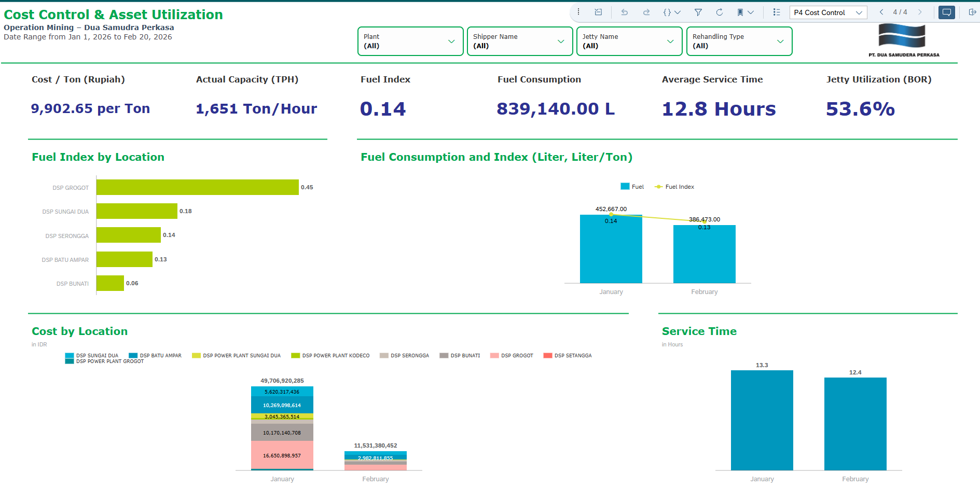Select the DSP GROGOT fuel index bar
Screen dimensions: 980x488
click(198, 187)
